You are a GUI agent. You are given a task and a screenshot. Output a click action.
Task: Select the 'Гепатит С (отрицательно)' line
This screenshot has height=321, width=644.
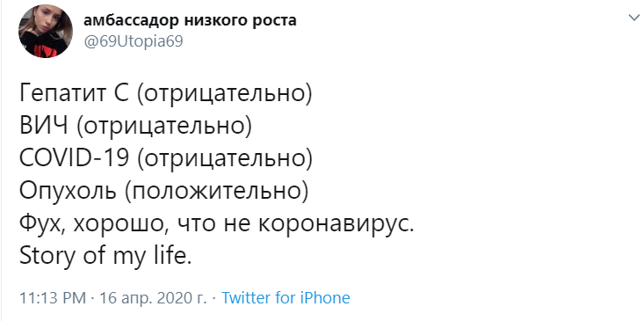point(166,94)
